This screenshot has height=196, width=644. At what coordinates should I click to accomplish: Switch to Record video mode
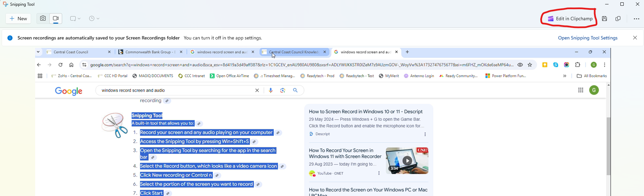[56, 19]
